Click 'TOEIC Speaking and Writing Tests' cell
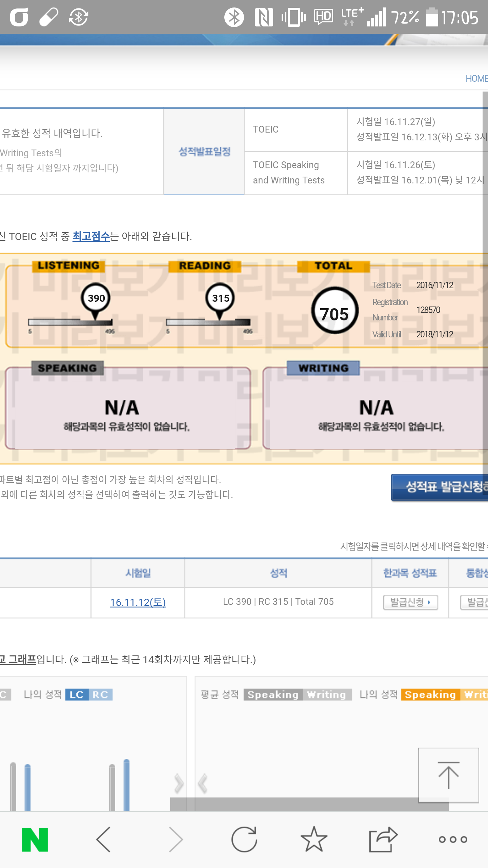488x868 pixels. [296, 173]
